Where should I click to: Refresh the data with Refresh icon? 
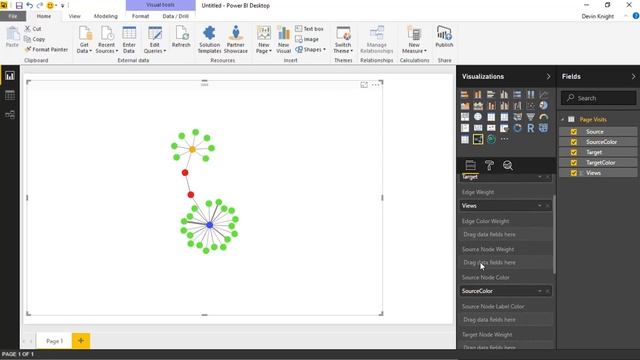tap(181, 33)
